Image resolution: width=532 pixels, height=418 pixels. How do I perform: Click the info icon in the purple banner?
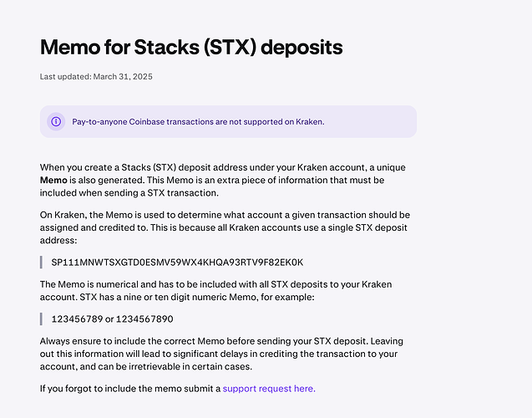(56, 121)
